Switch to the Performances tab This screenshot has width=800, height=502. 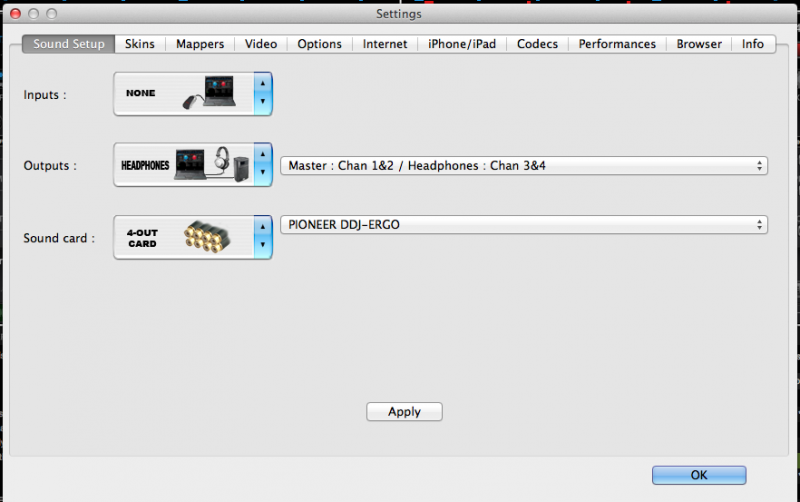pos(617,44)
